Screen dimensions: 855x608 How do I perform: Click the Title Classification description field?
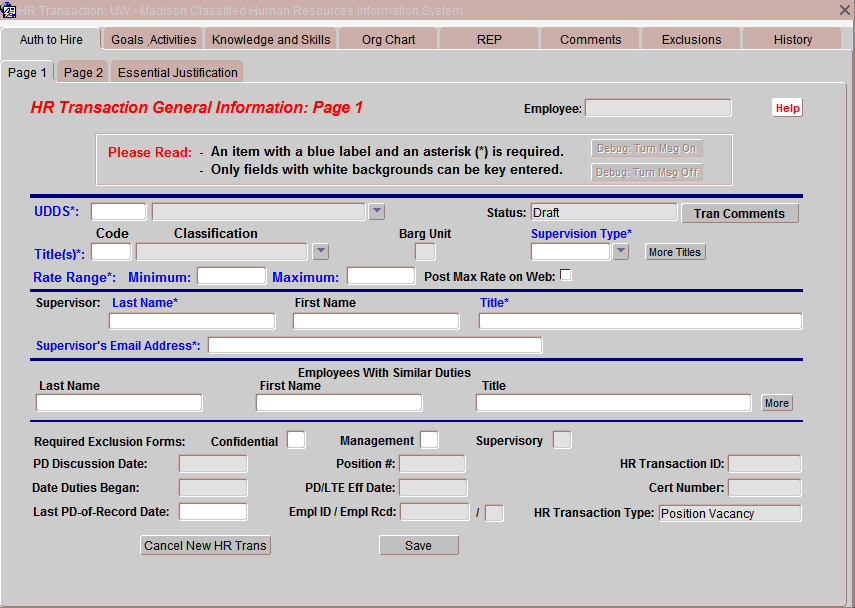click(222, 252)
